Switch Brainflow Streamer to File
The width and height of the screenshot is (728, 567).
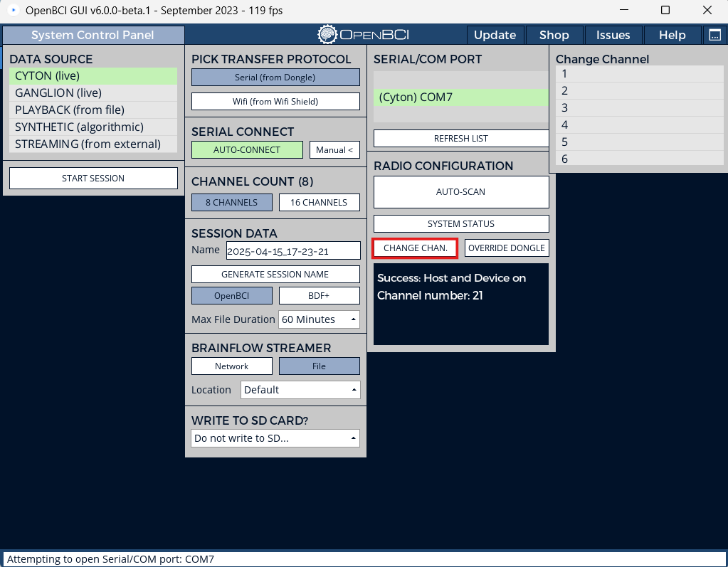(x=319, y=366)
